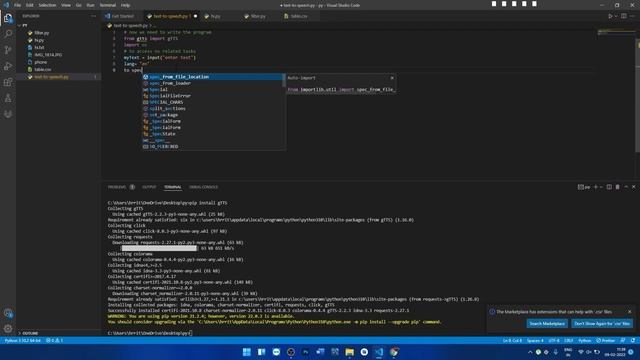Screen dimensions: 640x360
Task: Click Don't Show Again for csv files
Action: (x=602, y=324)
